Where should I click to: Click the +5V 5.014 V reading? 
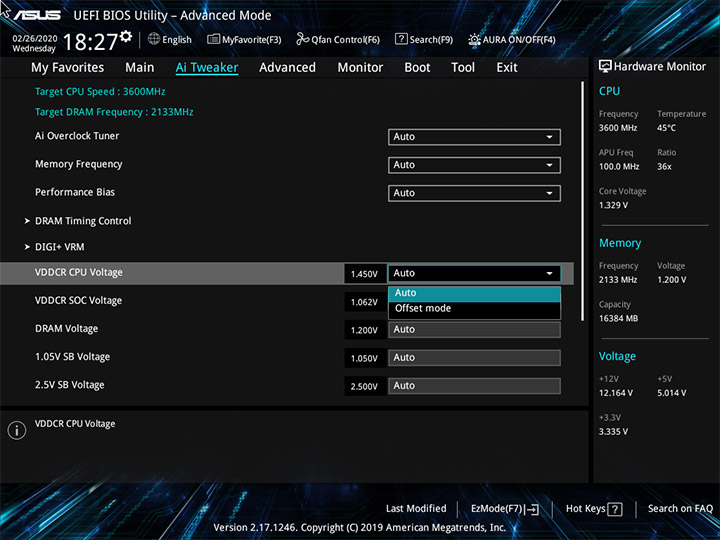coord(672,393)
